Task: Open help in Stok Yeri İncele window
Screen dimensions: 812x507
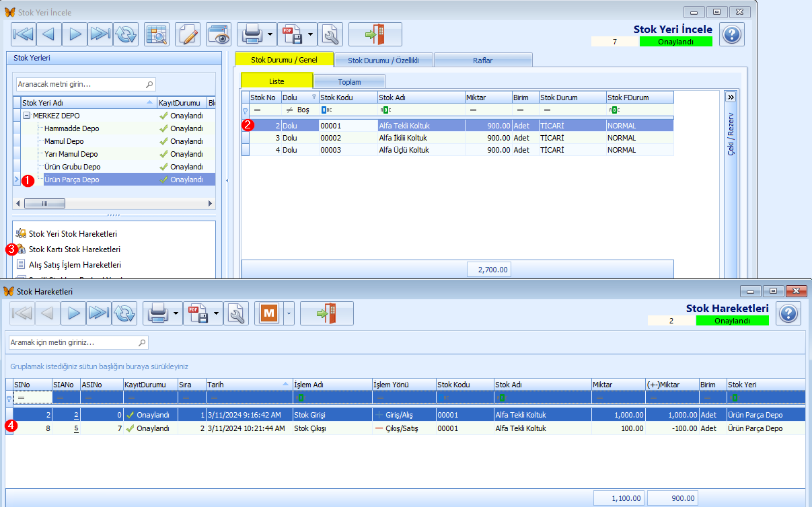Action: pos(732,34)
